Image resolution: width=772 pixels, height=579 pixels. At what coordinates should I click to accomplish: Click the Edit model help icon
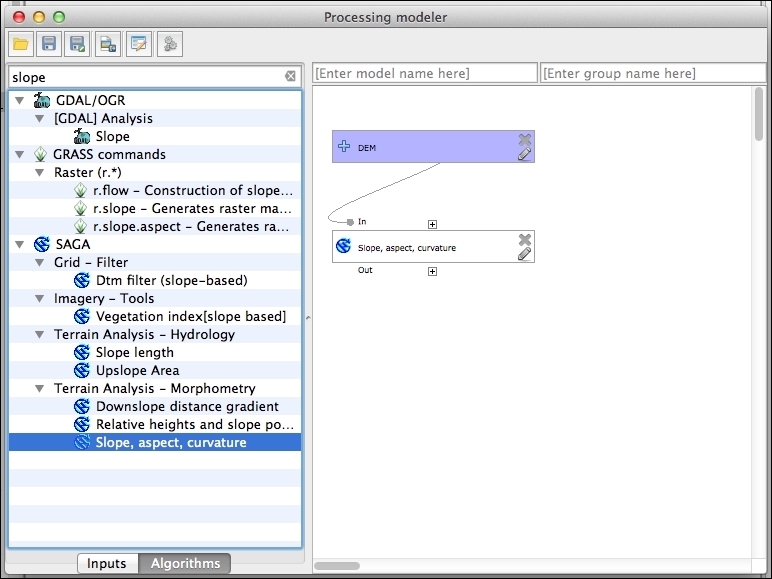138,43
